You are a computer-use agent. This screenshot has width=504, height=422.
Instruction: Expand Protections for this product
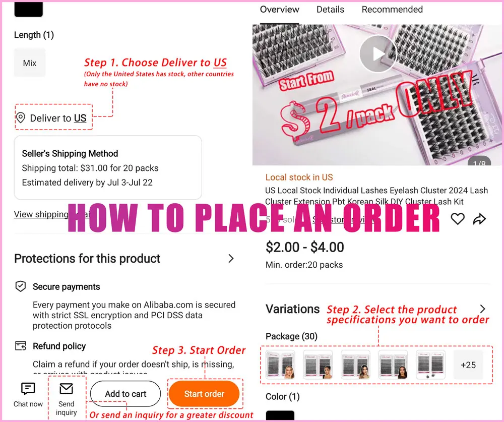pyautogui.click(x=231, y=259)
